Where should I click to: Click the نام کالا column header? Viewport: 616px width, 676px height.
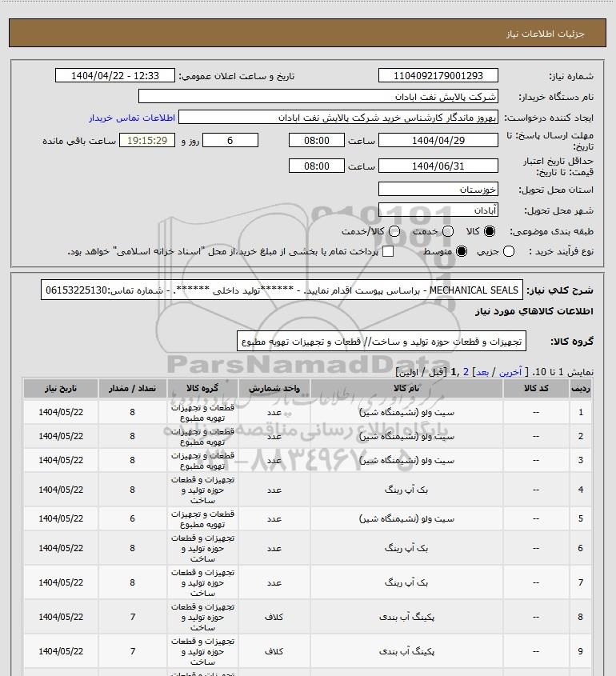[x=406, y=389]
